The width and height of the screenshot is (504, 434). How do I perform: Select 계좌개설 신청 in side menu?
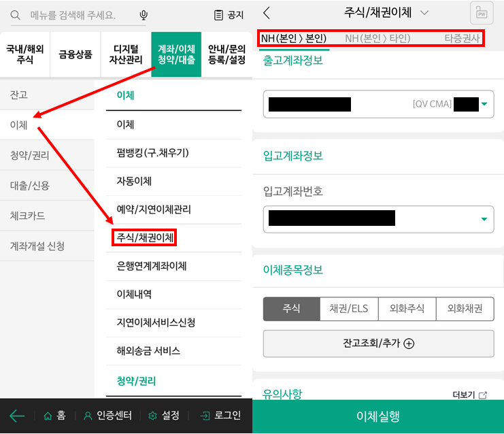click(x=47, y=246)
